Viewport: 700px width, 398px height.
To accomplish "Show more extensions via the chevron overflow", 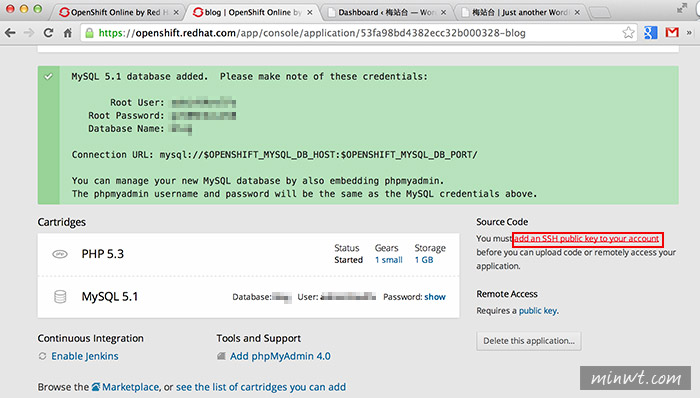I will [x=689, y=33].
